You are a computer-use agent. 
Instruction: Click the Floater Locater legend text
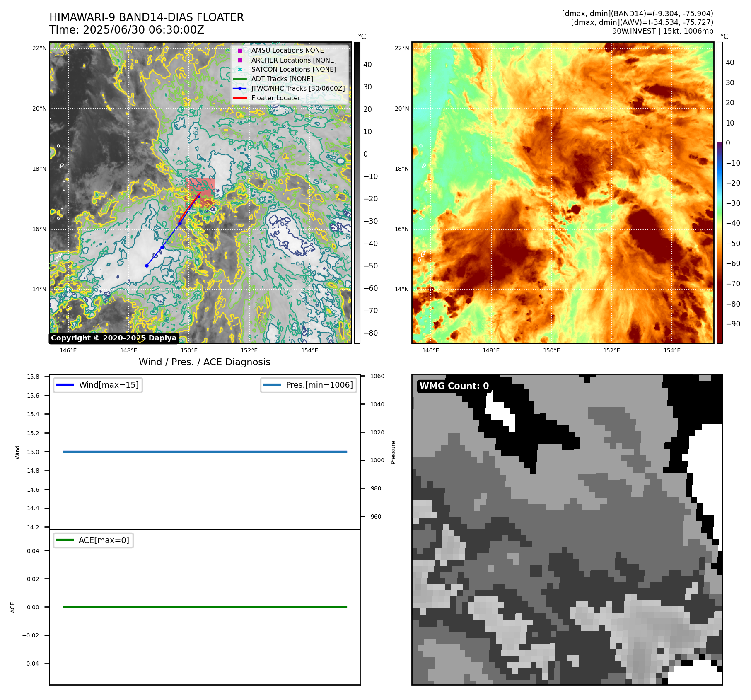point(276,98)
